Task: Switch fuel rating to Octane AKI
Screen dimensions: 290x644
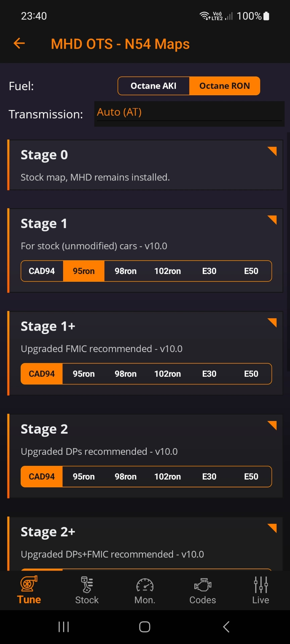Action: tap(153, 86)
